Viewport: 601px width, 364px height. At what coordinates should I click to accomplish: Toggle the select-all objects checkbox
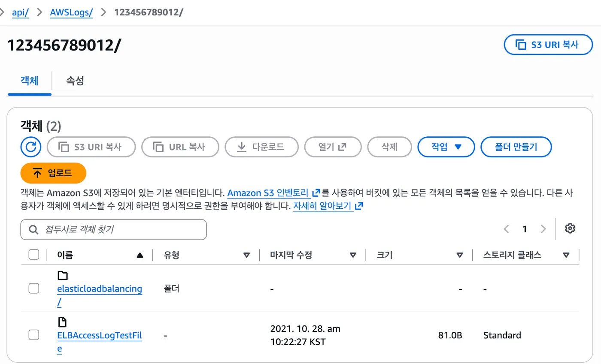(34, 255)
